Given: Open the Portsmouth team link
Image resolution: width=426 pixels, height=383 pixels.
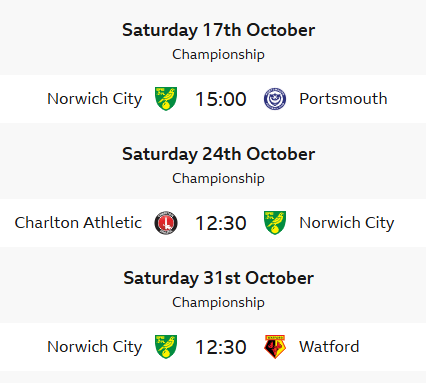Looking at the screenshot, I should [343, 99].
